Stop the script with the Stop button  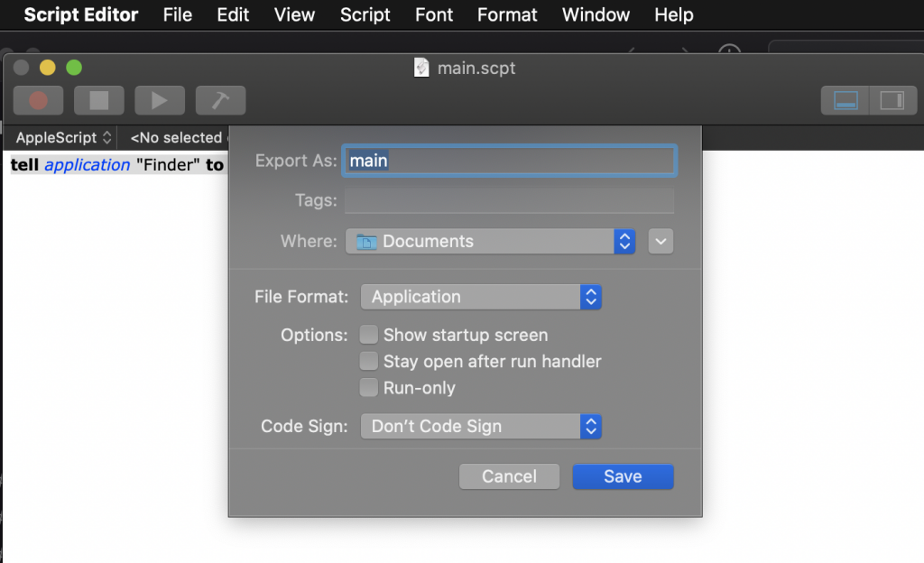pyautogui.click(x=99, y=101)
